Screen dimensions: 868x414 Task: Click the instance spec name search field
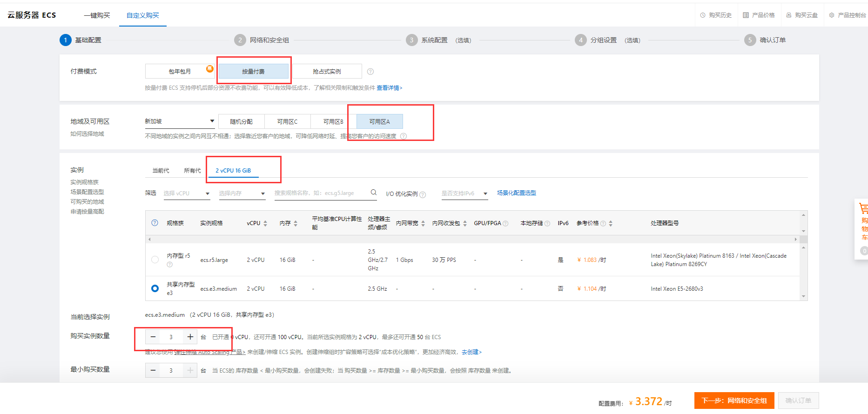(321, 193)
